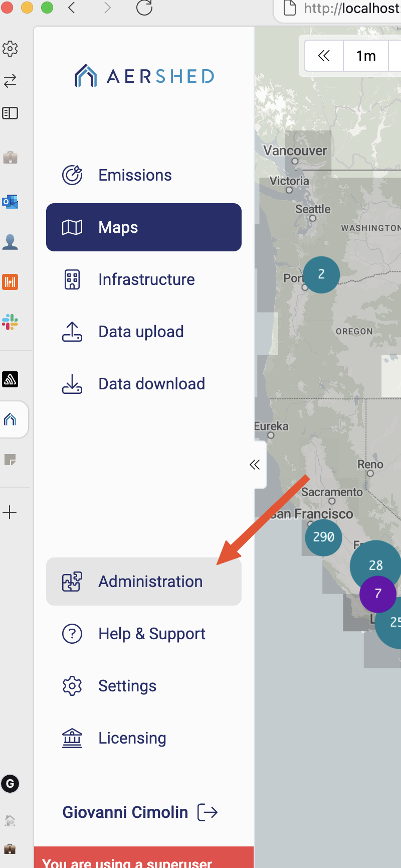Open the Slack app in browser sidebar
Screen dimensions: 401x868
(10, 322)
